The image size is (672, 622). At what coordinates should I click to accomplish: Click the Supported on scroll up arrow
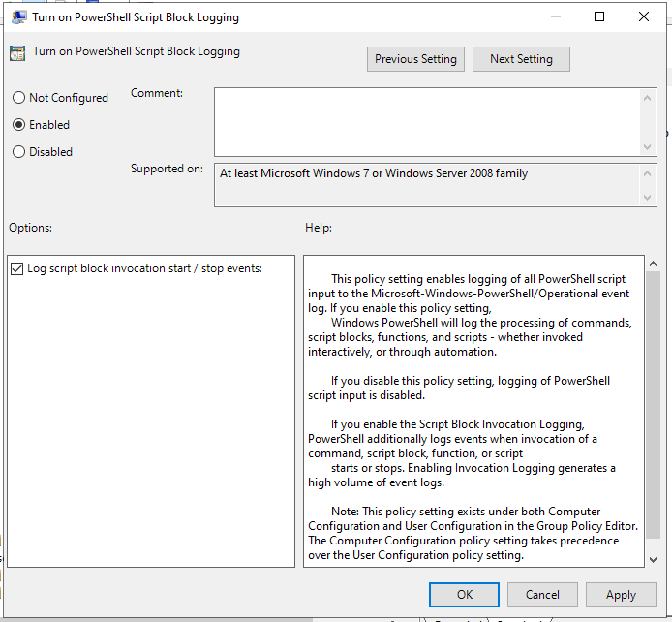(648, 172)
